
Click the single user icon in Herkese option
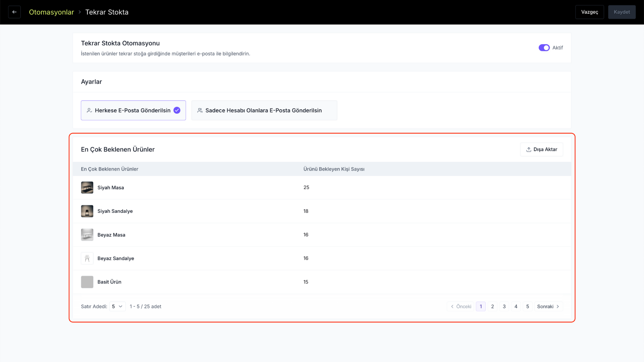point(89,110)
